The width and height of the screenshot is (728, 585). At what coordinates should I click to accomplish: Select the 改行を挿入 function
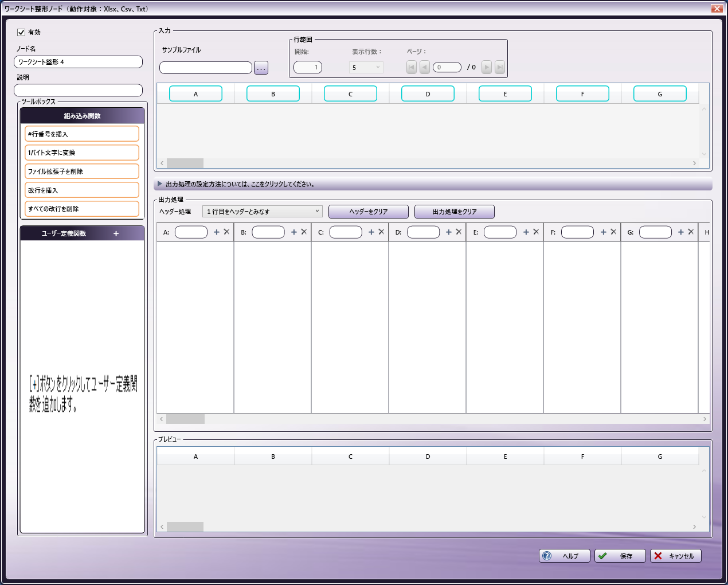(82, 190)
